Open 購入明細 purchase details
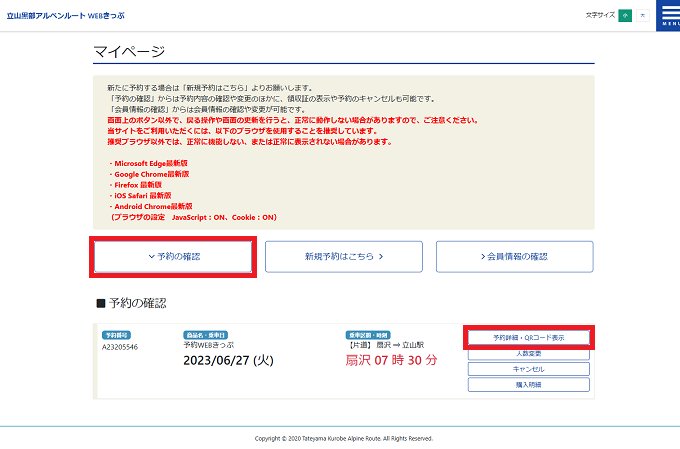Image resolution: width=680 pixels, height=449 pixels. pyautogui.click(x=528, y=385)
